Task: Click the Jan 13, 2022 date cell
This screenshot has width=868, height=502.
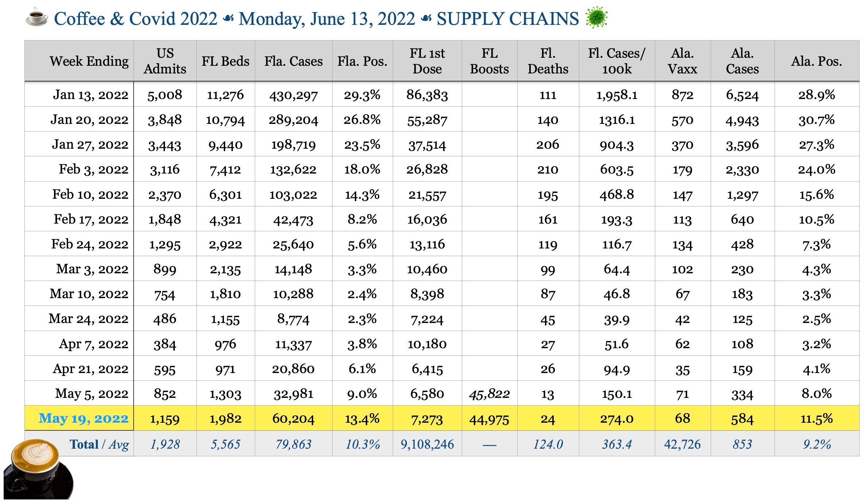Action: 91,95
